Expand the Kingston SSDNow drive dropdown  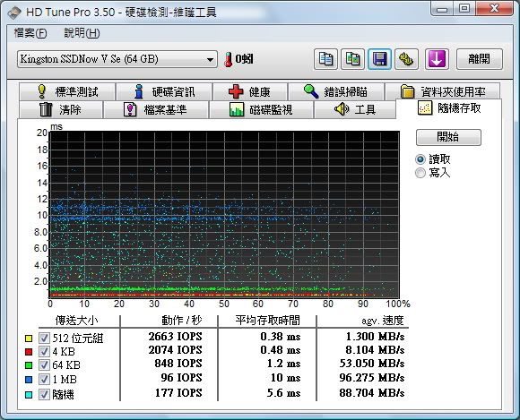coord(117,59)
